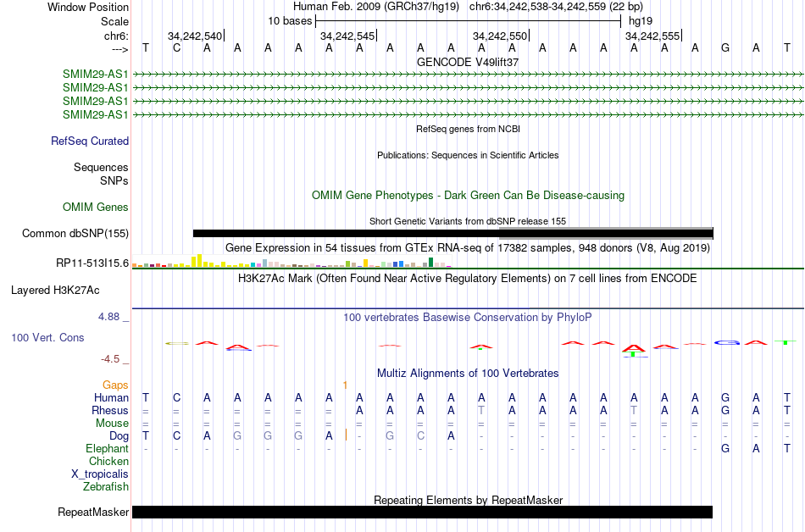Click the RefSeq genes from NCBI title

(468, 129)
